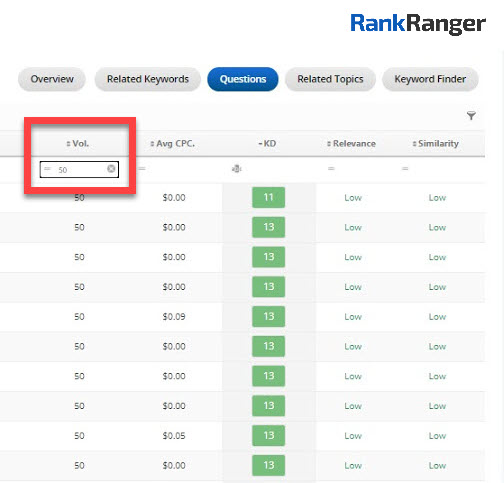Switch to Related Keywords tab
504x483 pixels.
click(148, 79)
